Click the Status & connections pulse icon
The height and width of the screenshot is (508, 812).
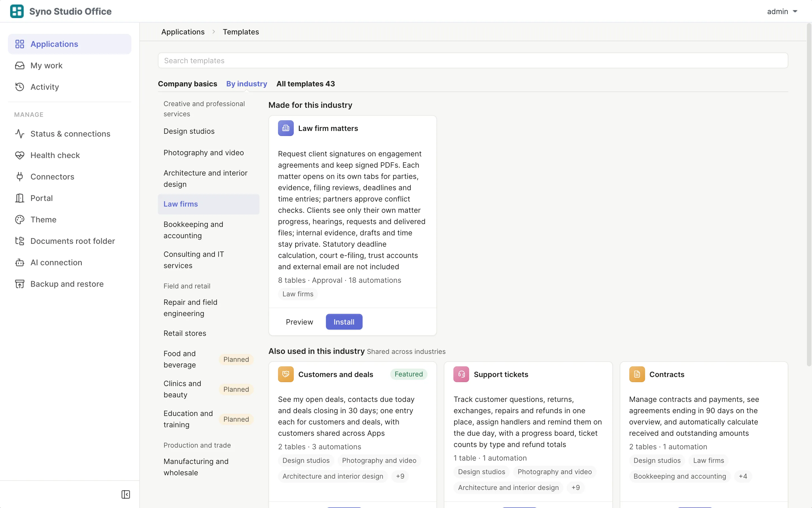[x=20, y=134]
